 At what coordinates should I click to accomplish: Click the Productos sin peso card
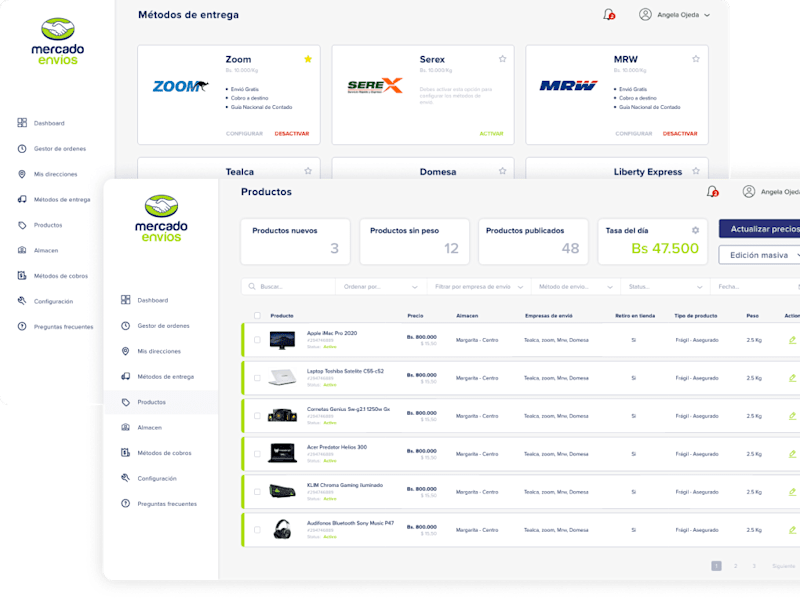coord(414,241)
